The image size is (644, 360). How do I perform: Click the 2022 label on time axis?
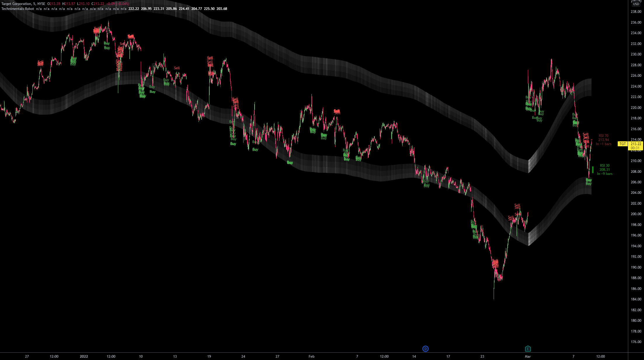click(x=84, y=356)
